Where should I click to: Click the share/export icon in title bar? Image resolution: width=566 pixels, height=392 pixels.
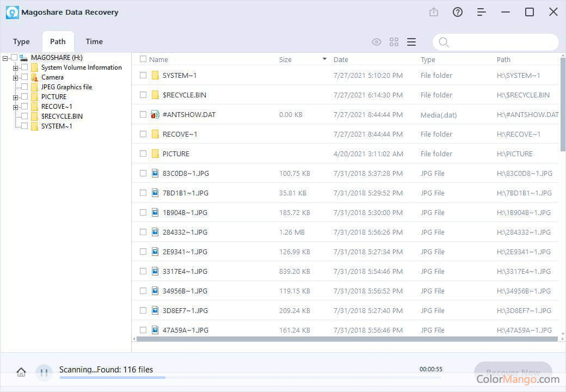(434, 12)
